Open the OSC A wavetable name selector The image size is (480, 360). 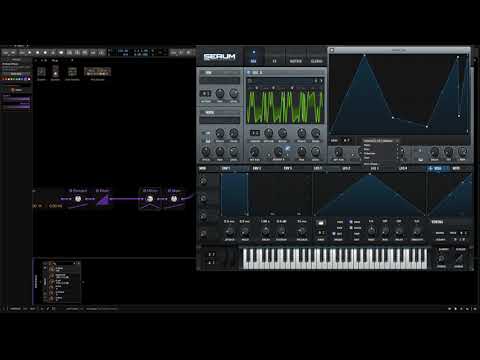pos(282,81)
